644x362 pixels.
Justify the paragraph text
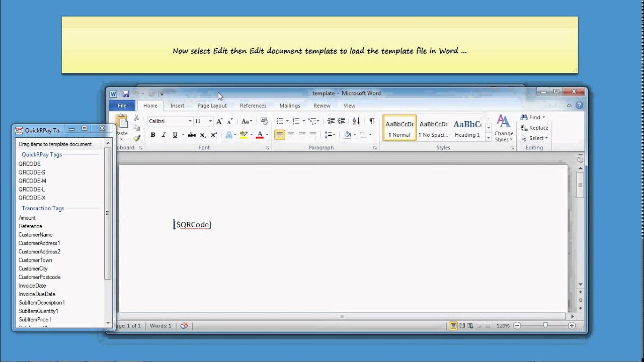point(313,135)
